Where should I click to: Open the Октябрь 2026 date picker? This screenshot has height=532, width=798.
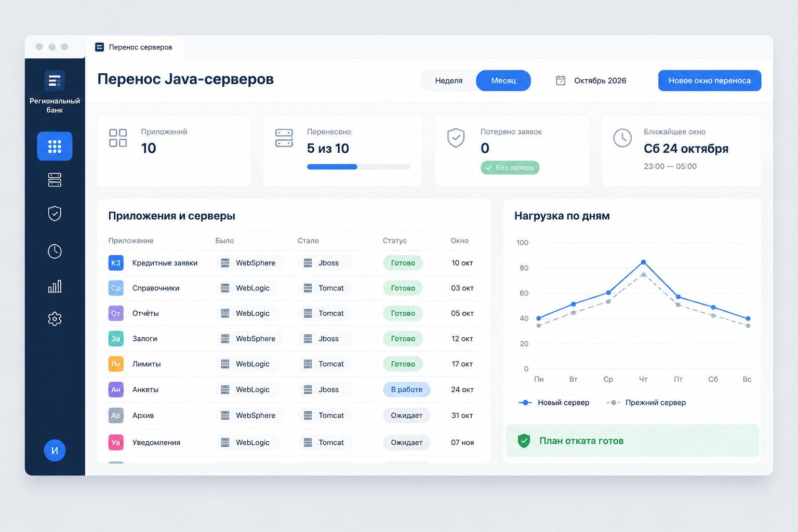point(591,81)
